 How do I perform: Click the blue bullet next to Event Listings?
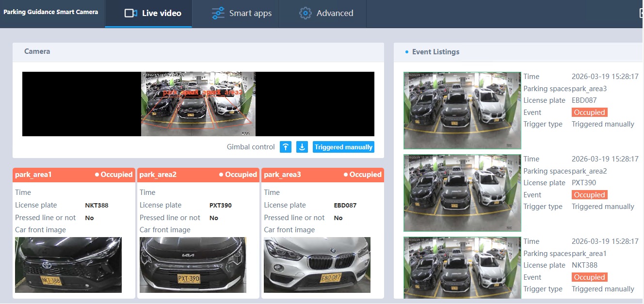(406, 52)
